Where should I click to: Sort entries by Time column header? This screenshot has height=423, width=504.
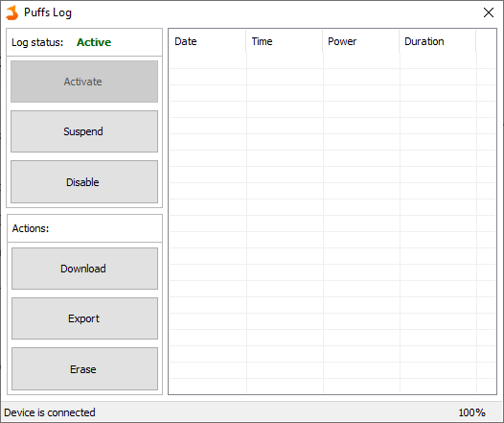tap(285, 41)
